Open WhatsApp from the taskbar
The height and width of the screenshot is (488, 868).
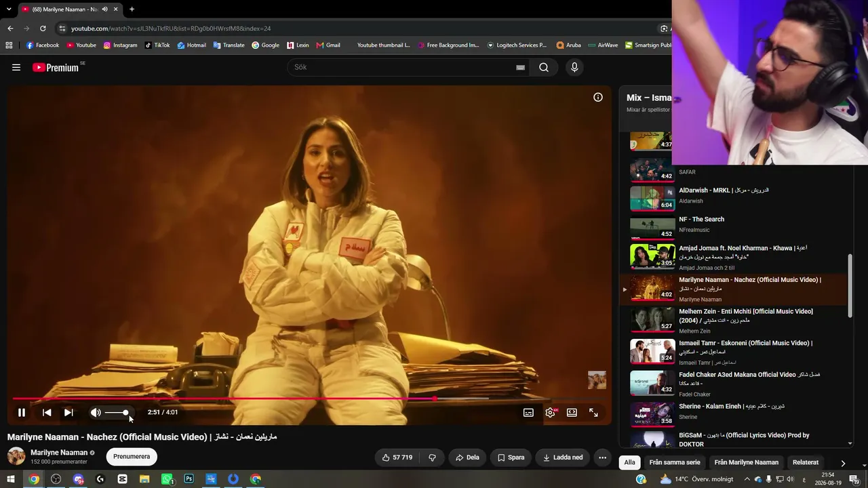[x=167, y=479]
